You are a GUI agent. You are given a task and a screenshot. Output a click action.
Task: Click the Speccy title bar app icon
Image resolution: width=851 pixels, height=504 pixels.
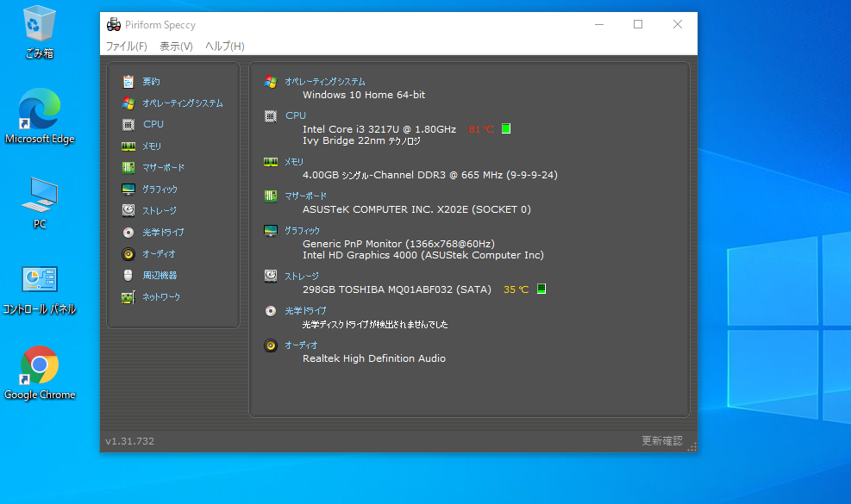pos(114,24)
